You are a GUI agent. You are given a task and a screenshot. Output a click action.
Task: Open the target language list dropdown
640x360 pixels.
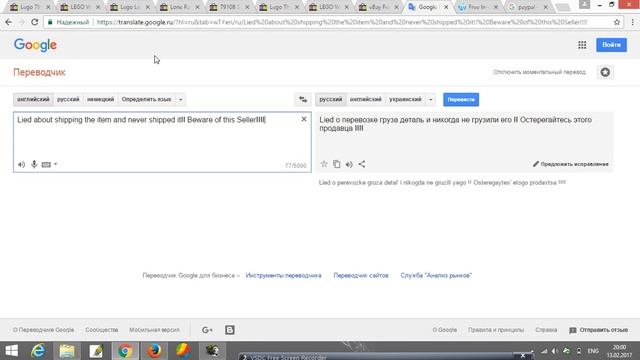click(430, 99)
